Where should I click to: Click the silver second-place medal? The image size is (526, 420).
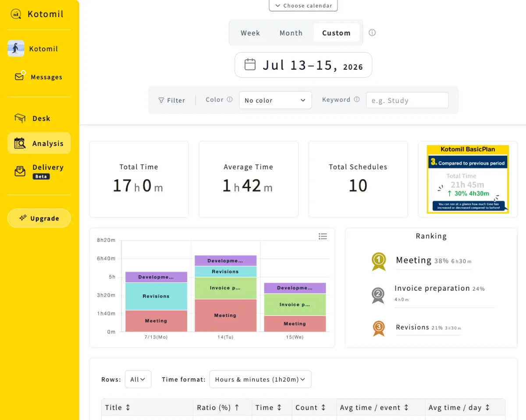(x=378, y=295)
